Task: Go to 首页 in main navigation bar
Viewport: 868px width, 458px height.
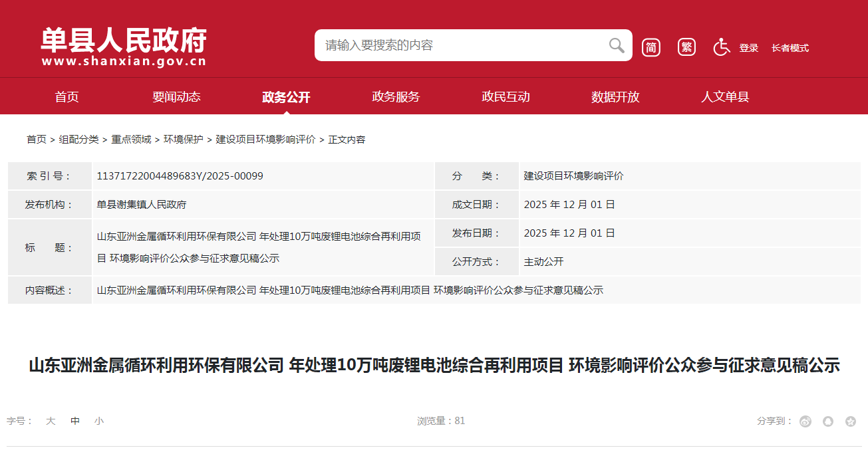Action: point(67,97)
